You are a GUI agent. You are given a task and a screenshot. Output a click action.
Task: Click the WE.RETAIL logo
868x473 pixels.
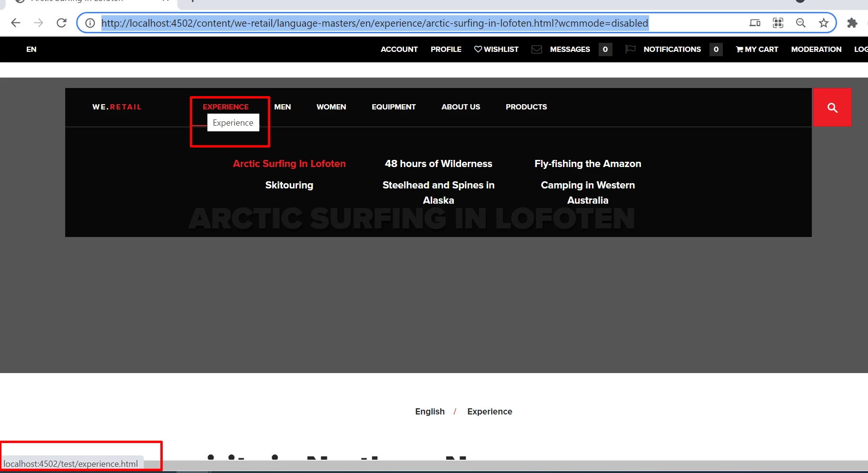[x=117, y=107]
